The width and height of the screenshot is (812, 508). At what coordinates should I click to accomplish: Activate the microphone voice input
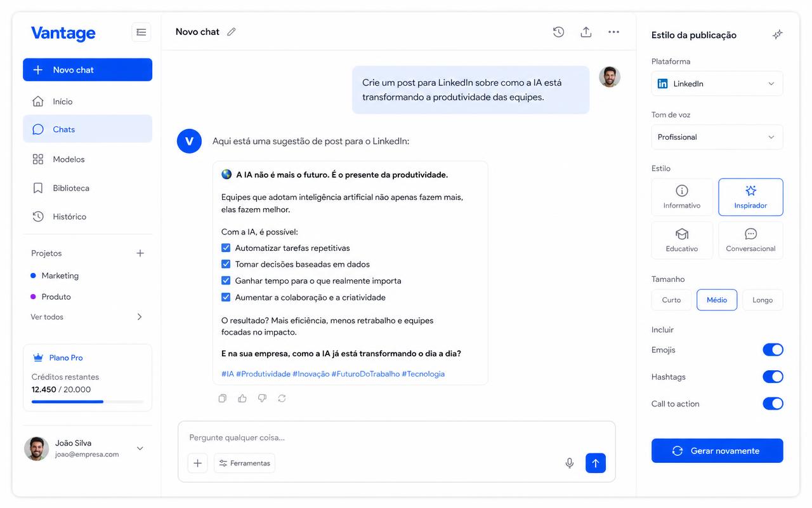[x=570, y=463]
